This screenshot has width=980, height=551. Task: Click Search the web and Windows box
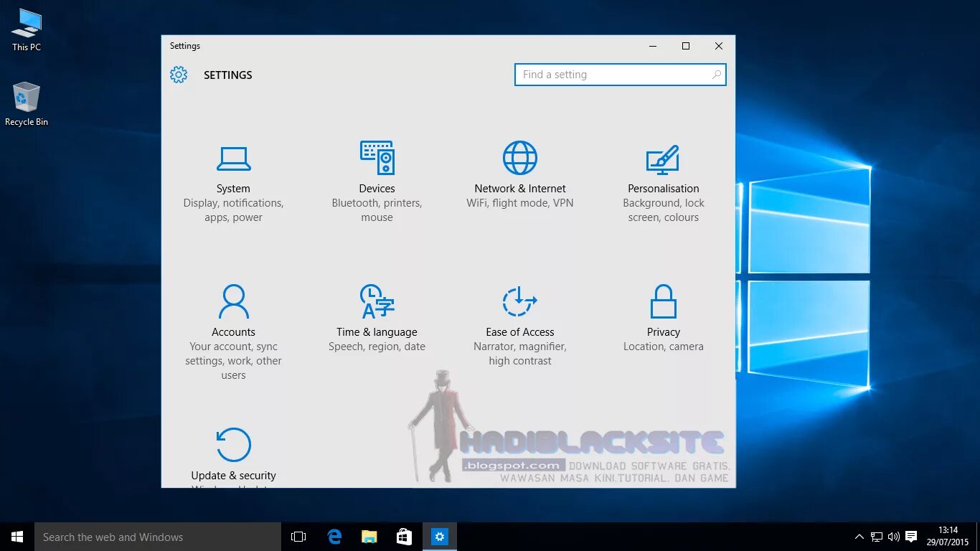(158, 537)
